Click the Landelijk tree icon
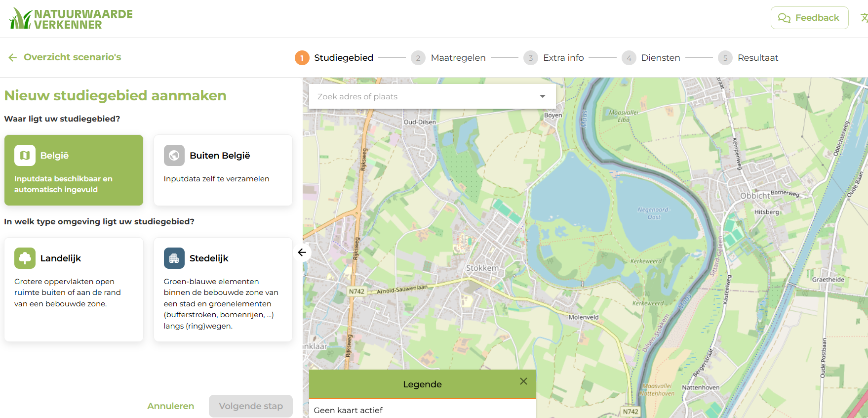 point(25,258)
